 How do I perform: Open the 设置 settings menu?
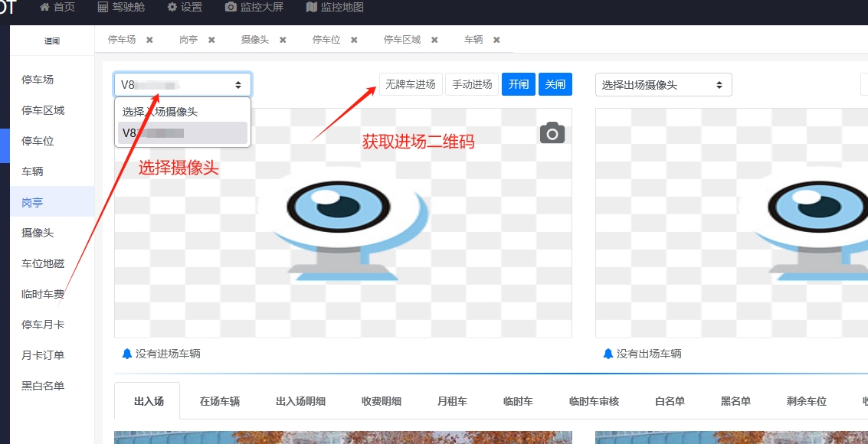[185, 7]
